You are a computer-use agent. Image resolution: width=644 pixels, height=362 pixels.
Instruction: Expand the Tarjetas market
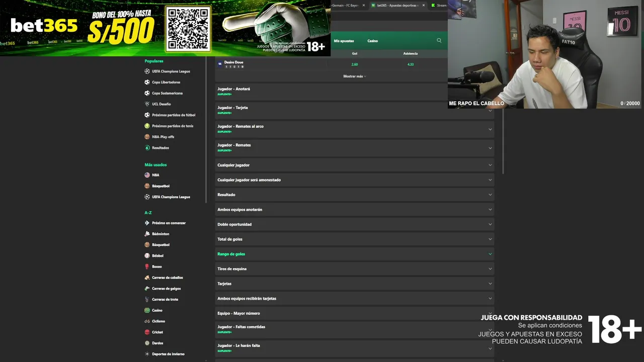pyautogui.click(x=355, y=284)
